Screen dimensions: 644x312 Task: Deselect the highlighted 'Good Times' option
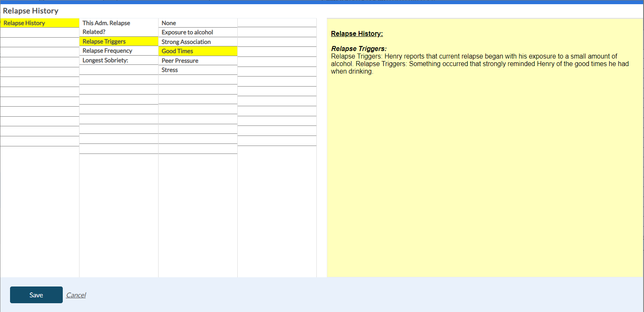[x=177, y=51]
